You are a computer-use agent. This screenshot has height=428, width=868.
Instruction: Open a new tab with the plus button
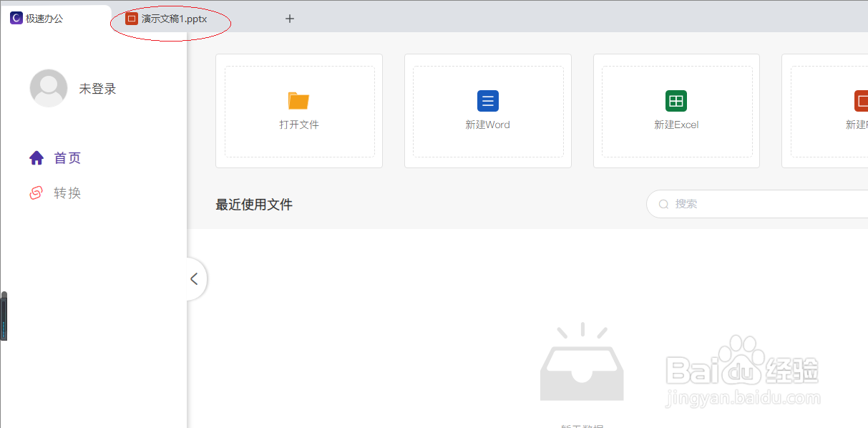click(x=289, y=19)
